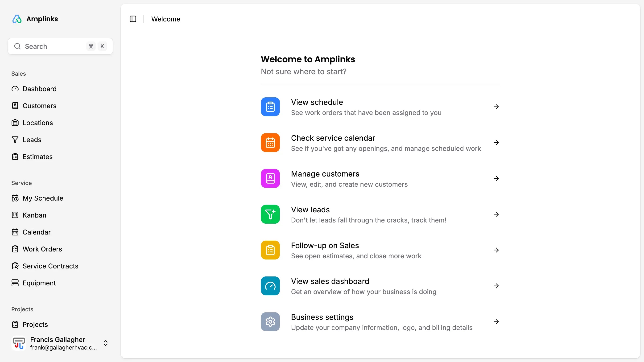
Task: Click the orange service calendar icon
Action: [x=270, y=143]
